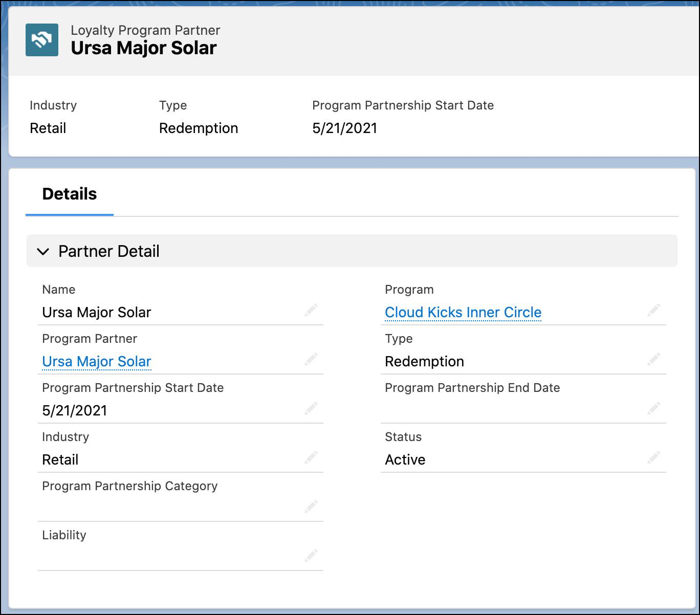Click the 5/21/2021 start date value

[x=74, y=410]
